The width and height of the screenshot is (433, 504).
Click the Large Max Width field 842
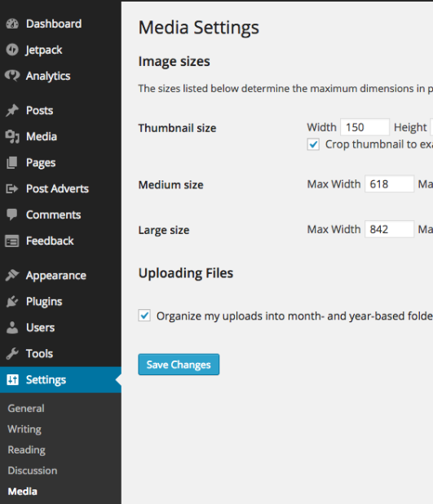[389, 229]
